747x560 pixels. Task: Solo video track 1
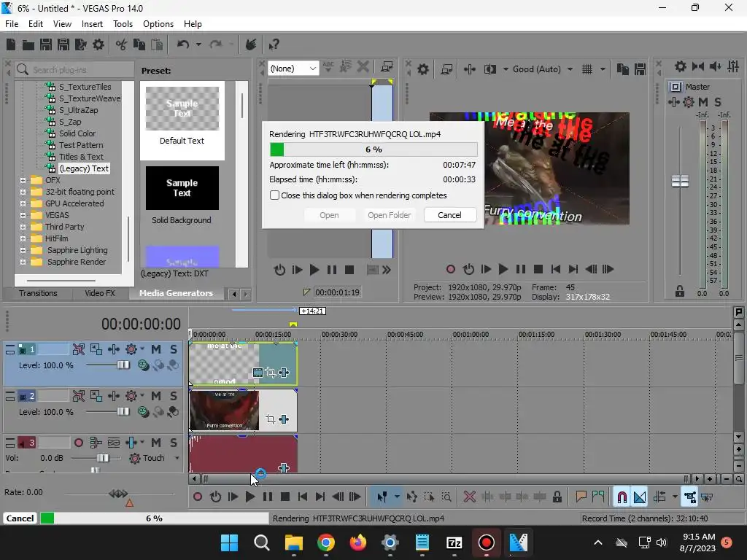point(174,349)
